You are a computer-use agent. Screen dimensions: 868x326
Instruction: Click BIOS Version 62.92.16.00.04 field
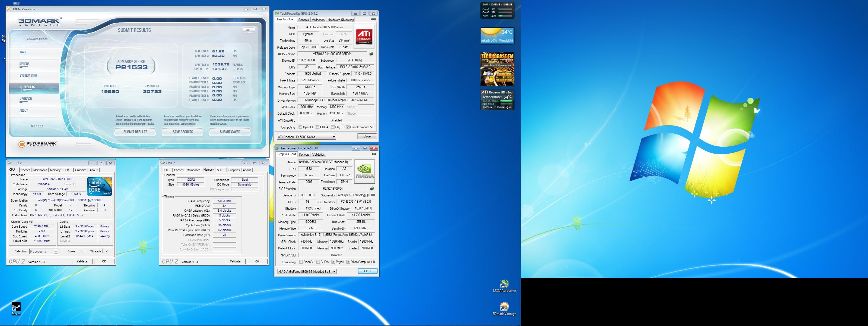pos(333,188)
